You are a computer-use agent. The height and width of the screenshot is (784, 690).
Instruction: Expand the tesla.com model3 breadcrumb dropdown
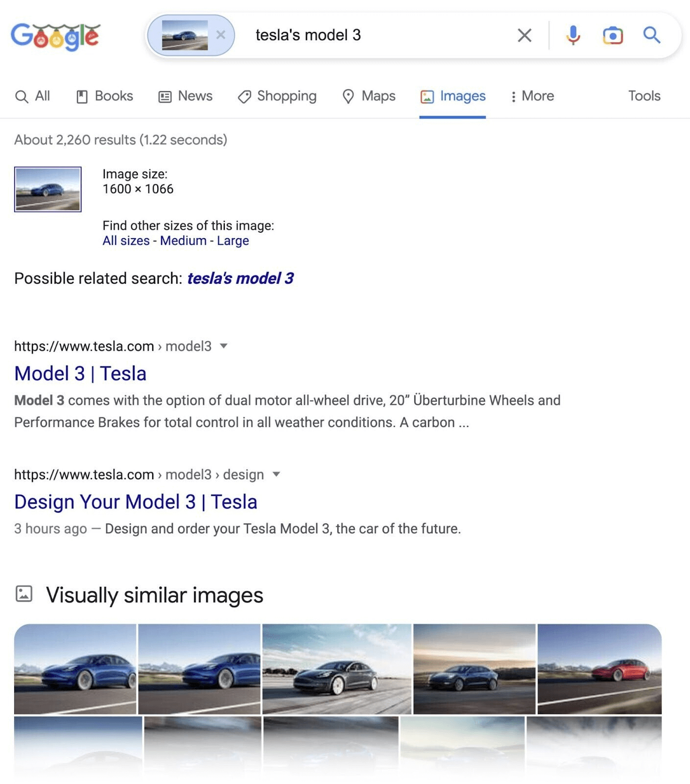[x=223, y=346]
